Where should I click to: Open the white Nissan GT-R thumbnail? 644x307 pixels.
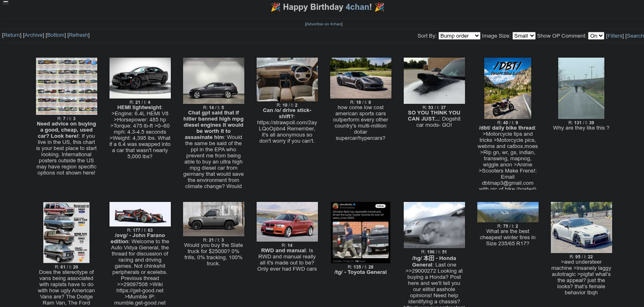click(581, 227)
